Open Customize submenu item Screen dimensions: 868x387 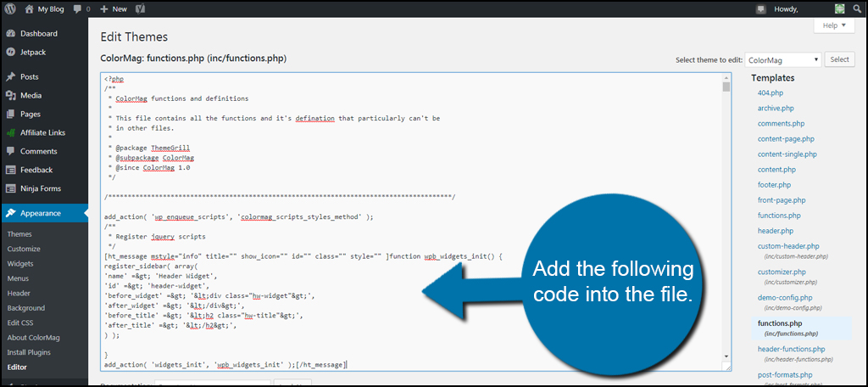[24, 249]
